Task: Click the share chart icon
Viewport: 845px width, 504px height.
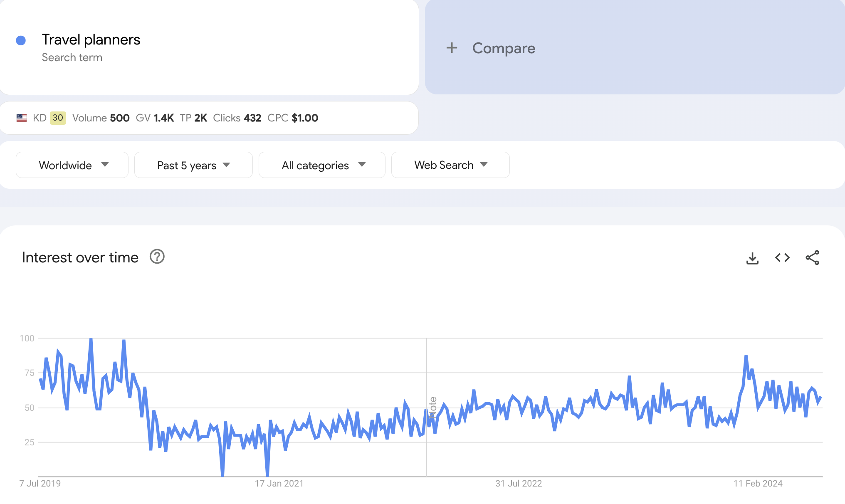Action: pos(812,258)
